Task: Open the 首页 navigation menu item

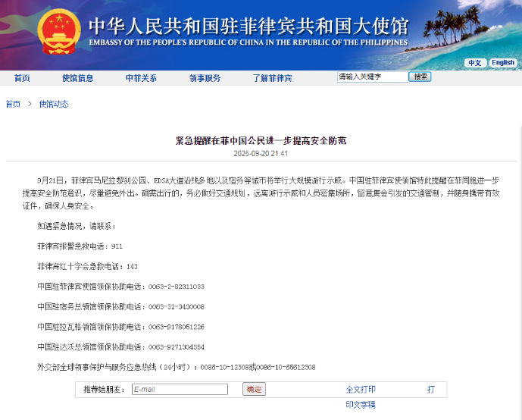Action: 22,78
